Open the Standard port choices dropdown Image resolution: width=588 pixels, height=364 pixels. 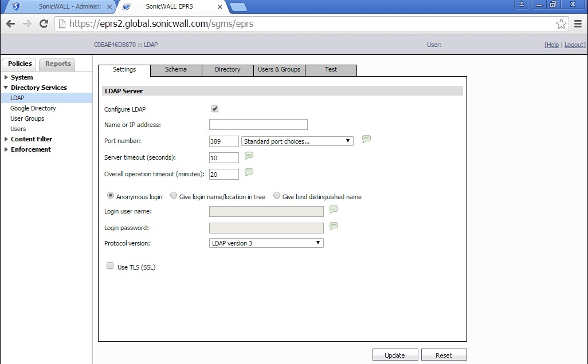coord(297,141)
